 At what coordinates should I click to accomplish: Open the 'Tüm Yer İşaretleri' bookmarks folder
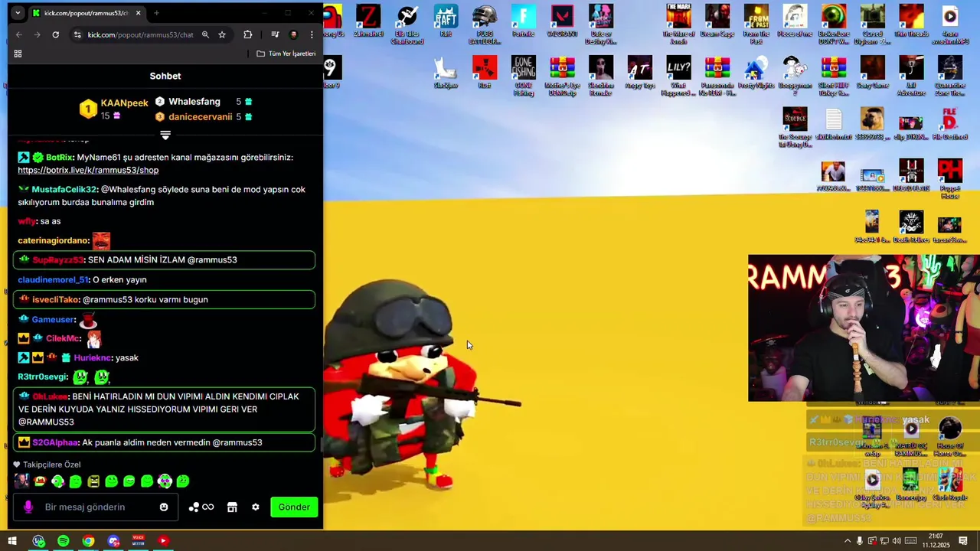tap(286, 54)
